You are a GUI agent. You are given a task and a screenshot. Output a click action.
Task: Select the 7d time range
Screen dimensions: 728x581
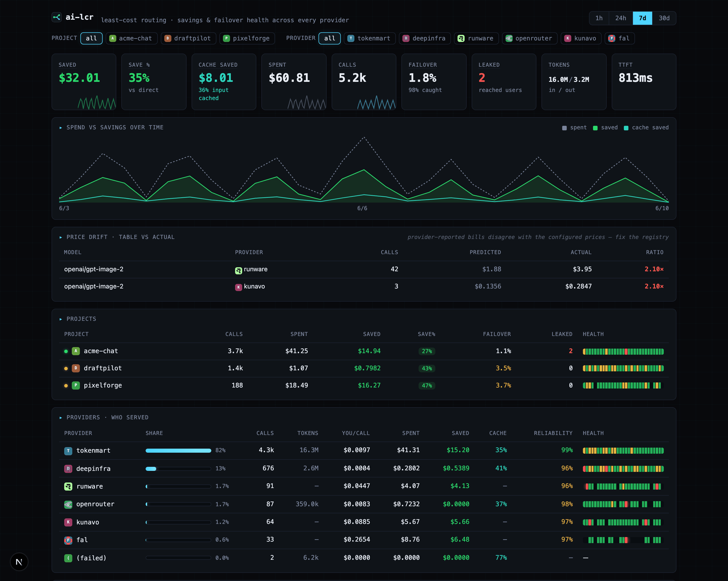point(643,18)
